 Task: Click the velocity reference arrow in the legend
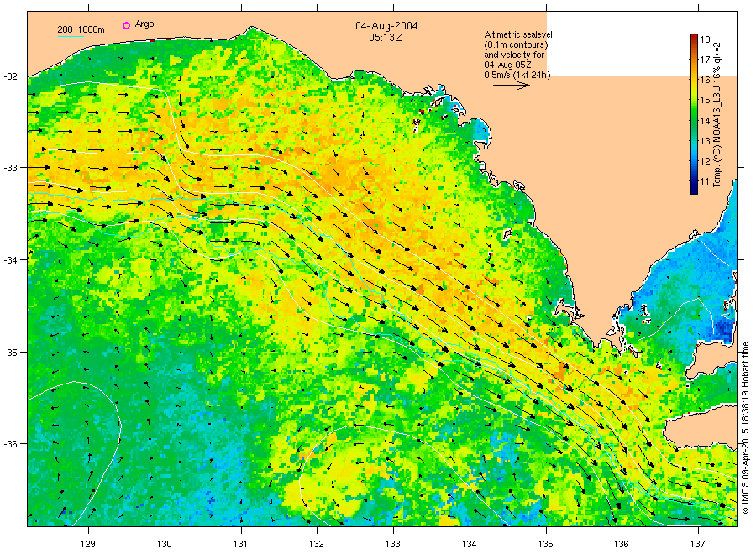[512, 86]
